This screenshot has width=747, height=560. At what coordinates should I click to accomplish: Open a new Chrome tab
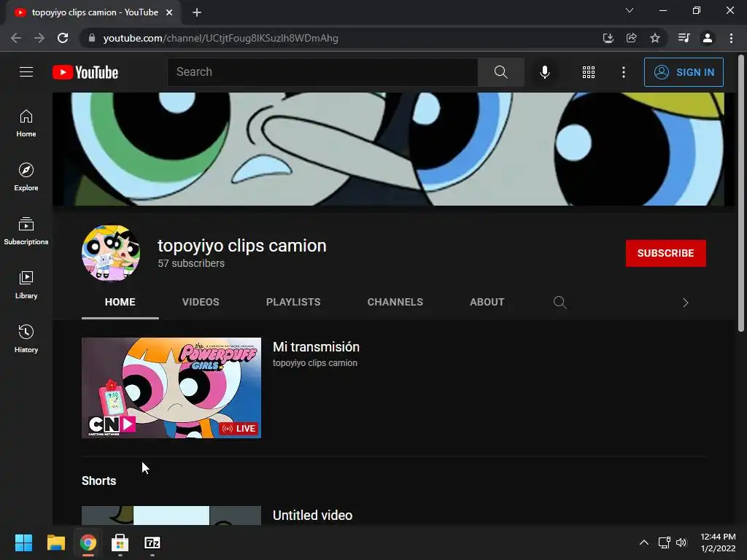197,13
